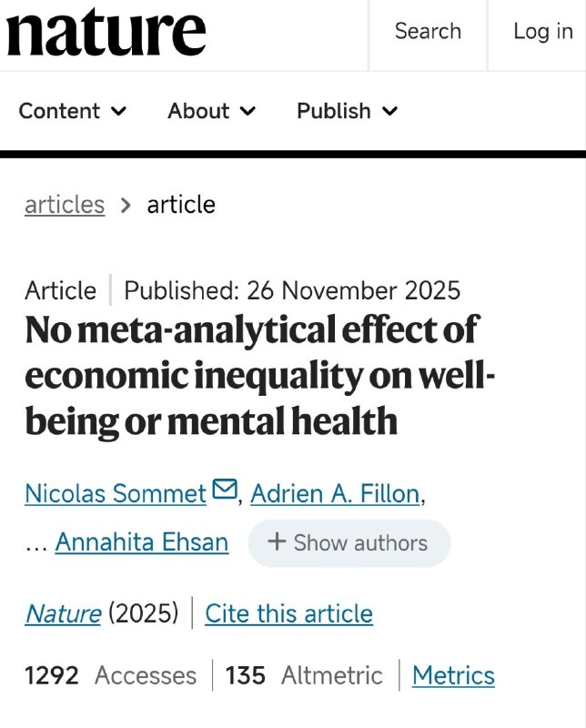Click the Nature logo
The height and width of the screenshot is (728, 586).
pos(106,33)
